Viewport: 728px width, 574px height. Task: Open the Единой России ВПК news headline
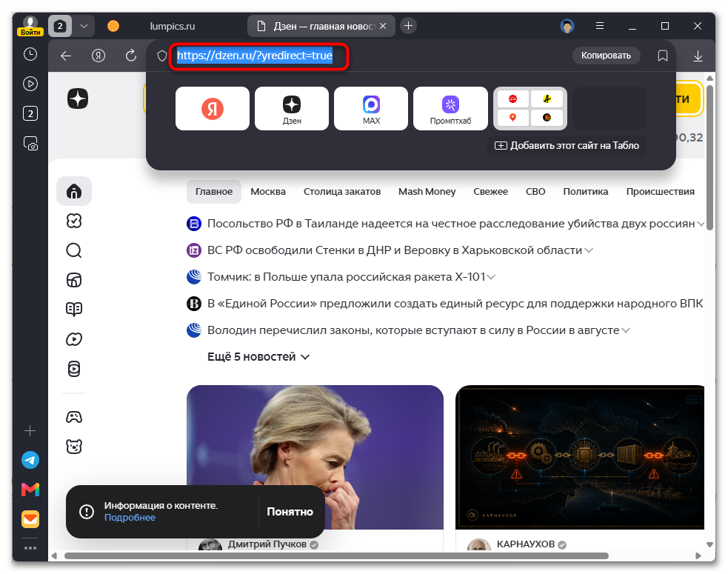pyautogui.click(x=455, y=304)
